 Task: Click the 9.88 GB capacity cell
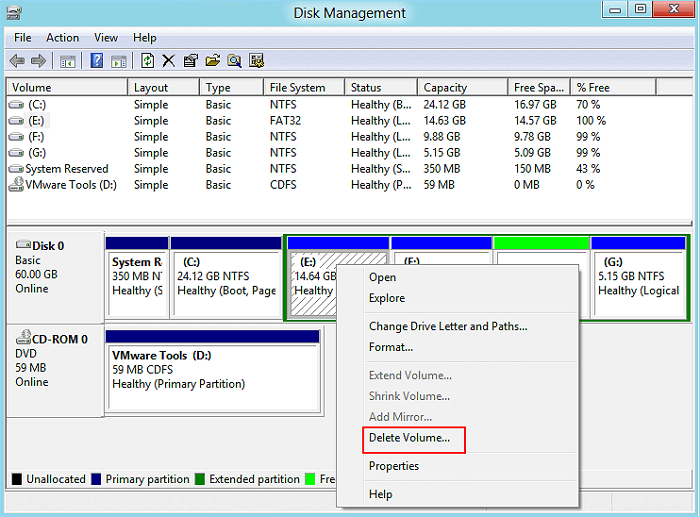pos(442,137)
